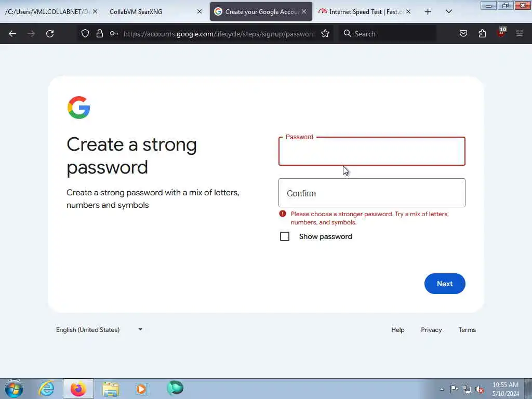Close the CollabVM SearXNG tab
532x399 pixels.
[x=199, y=11]
